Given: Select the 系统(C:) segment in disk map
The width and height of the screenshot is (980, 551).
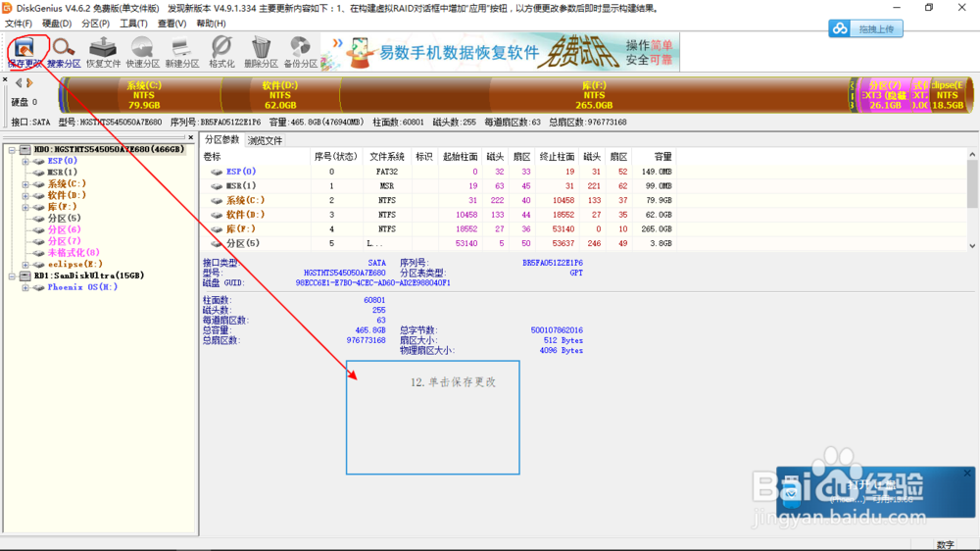Looking at the screenshot, I should [x=144, y=95].
